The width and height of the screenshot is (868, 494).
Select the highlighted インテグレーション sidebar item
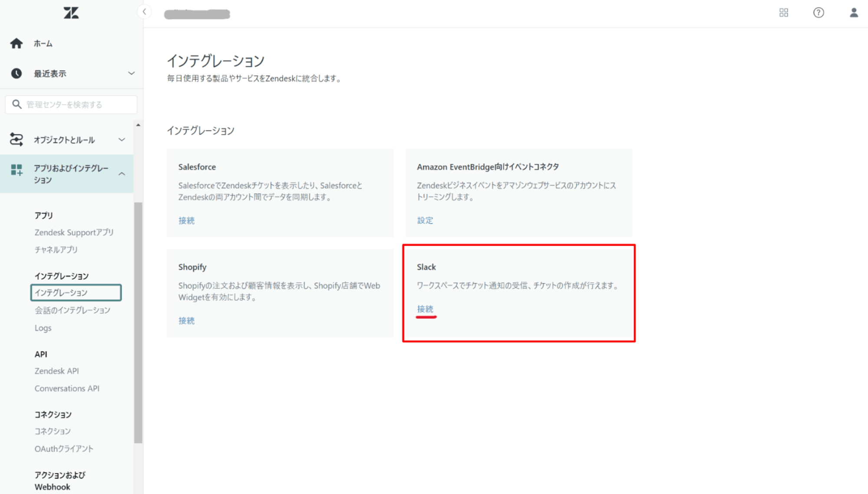pos(76,293)
